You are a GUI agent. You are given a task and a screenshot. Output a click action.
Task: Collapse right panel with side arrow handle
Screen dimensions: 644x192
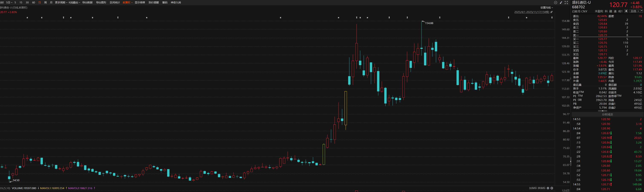[x=571, y=161]
